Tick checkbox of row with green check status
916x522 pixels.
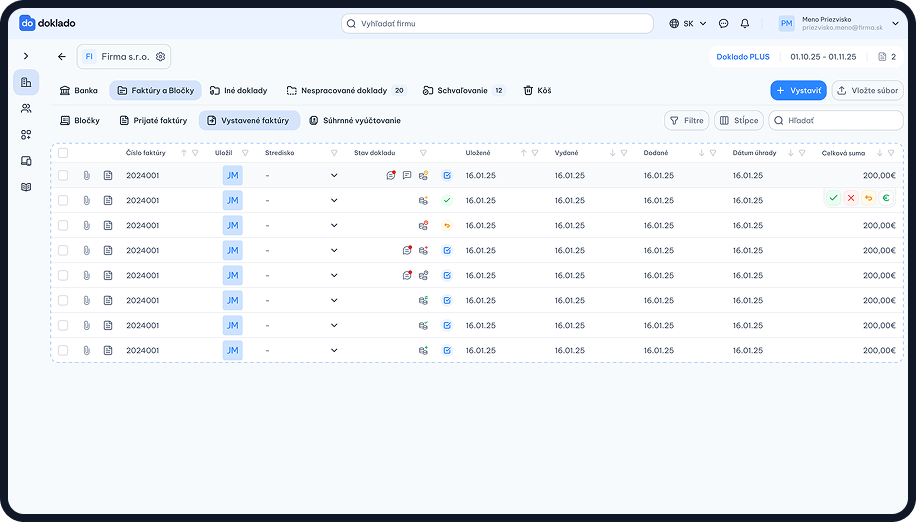point(63,200)
